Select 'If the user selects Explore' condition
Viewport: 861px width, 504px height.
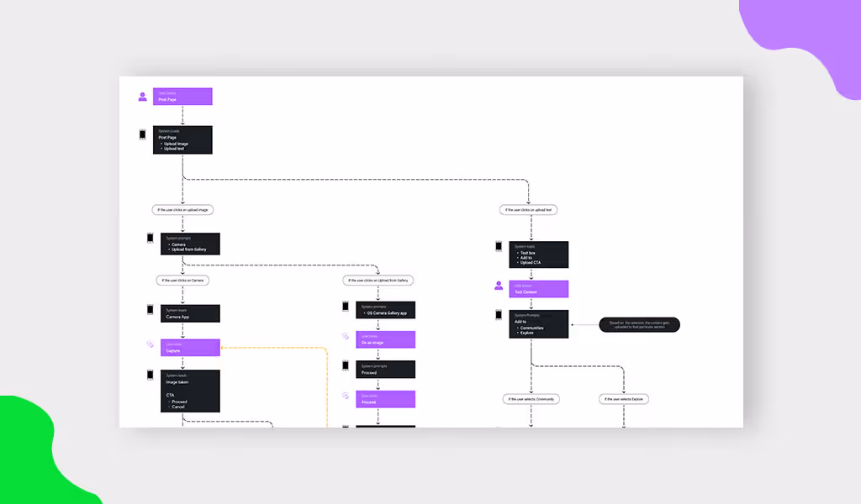click(624, 399)
